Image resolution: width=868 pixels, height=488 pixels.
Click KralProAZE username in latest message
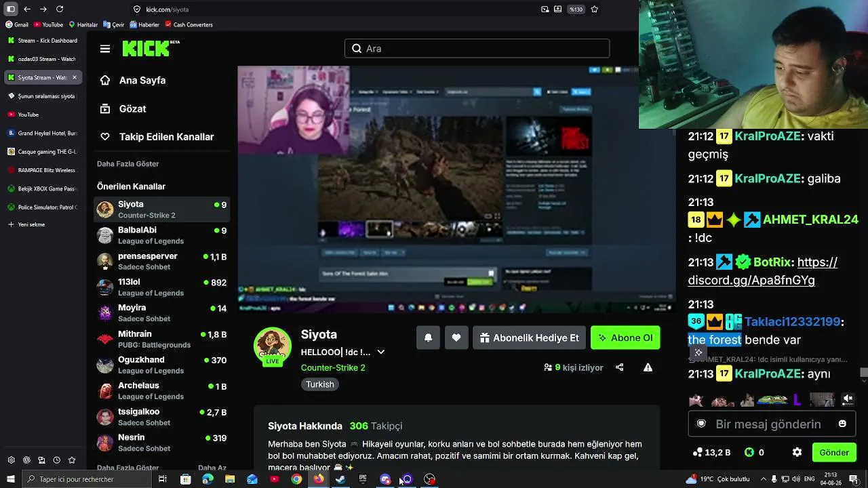coord(768,374)
